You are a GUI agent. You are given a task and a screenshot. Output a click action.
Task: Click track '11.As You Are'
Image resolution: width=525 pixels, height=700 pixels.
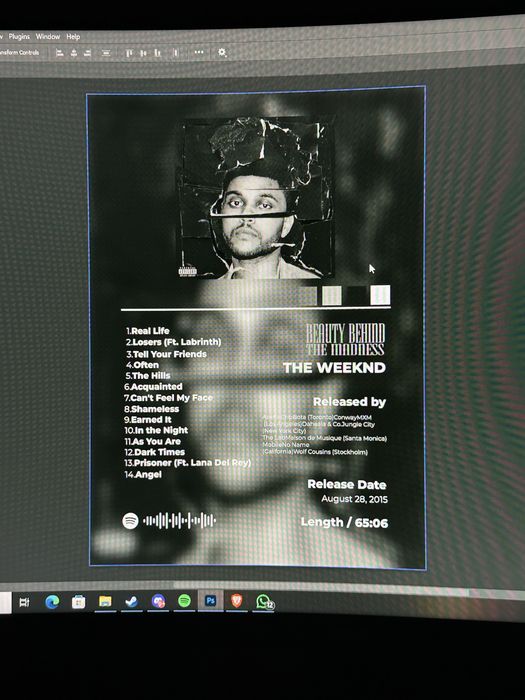pos(152,441)
